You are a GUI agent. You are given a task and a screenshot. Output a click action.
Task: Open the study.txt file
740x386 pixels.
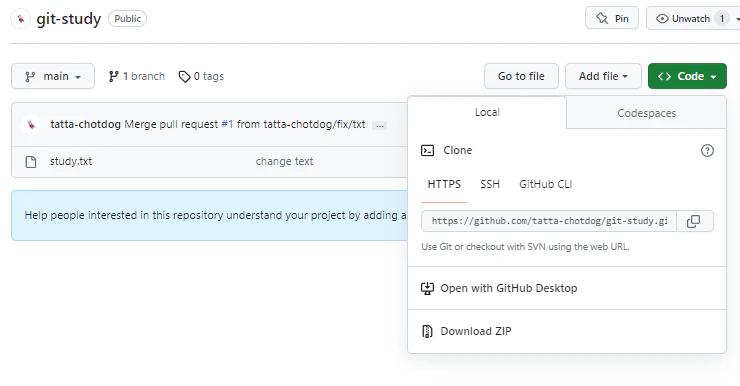(71, 161)
